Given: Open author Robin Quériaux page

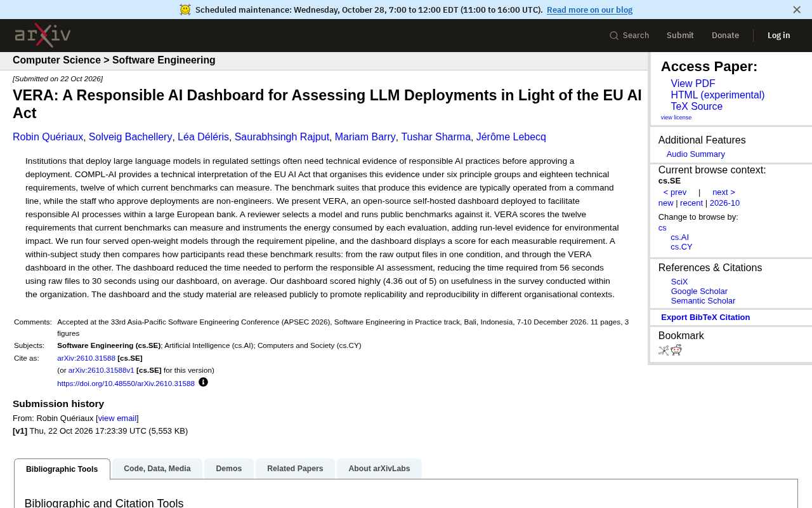Looking at the screenshot, I should tap(48, 137).
